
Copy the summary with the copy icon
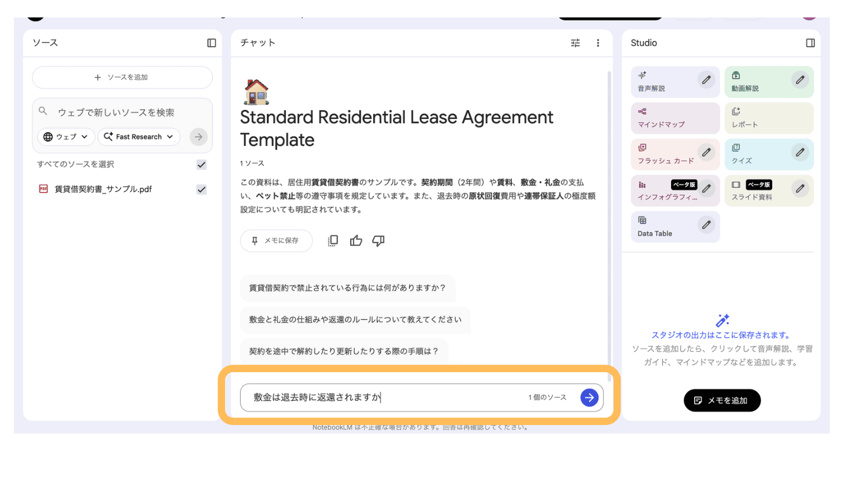[x=333, y=241]
